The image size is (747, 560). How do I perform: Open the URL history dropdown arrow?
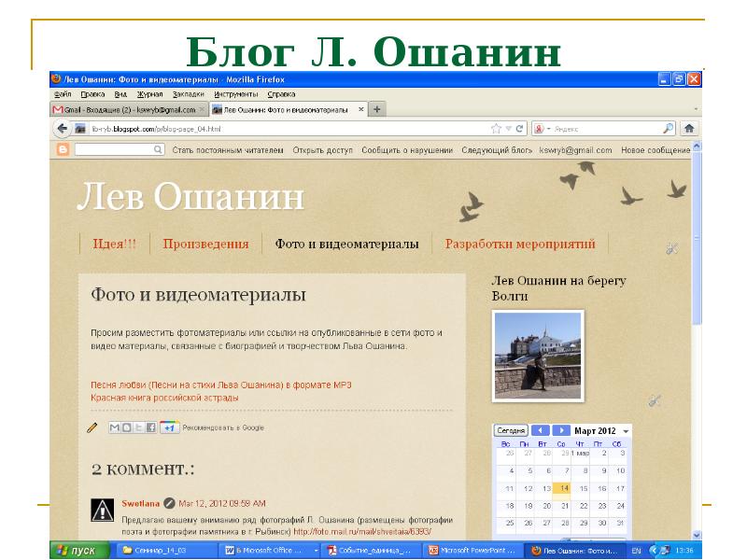(x=507, y=128)
